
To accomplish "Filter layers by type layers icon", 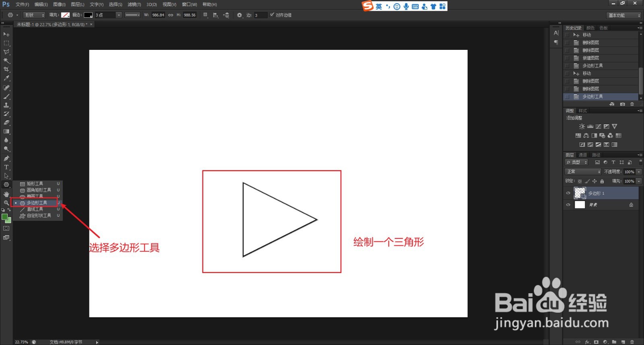I will point(613,162).
